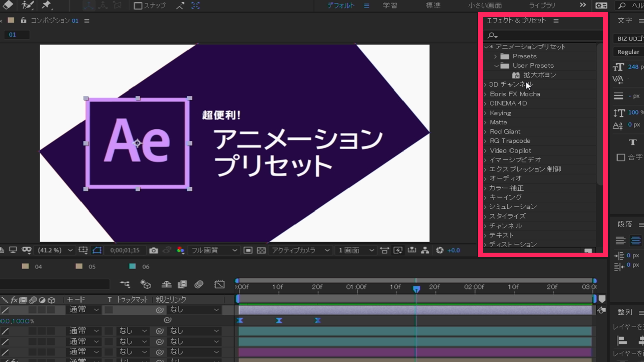Enable the スナップ checkbox

[138, 6]
